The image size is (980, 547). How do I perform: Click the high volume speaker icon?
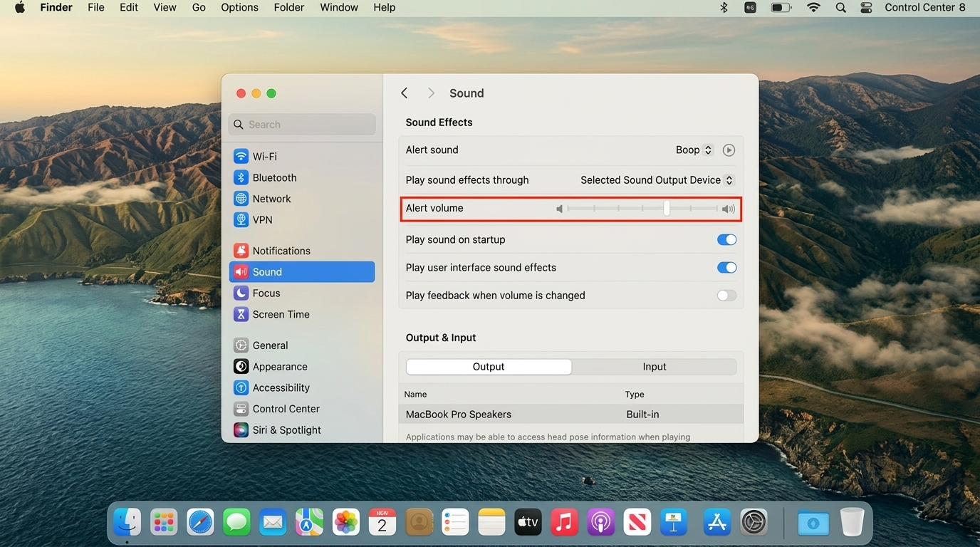[728, 209]
